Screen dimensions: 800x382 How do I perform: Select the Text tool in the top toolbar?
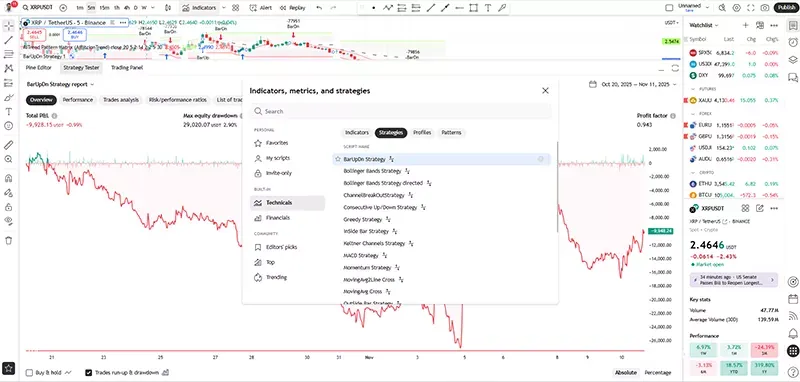[x=488, y=8]
